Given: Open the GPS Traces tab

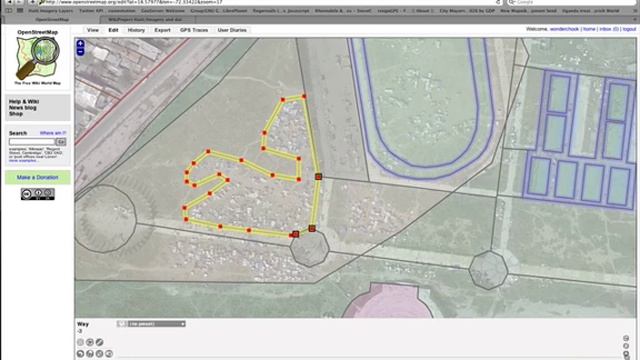Looking at the screenshot, I should pos(194,30).
